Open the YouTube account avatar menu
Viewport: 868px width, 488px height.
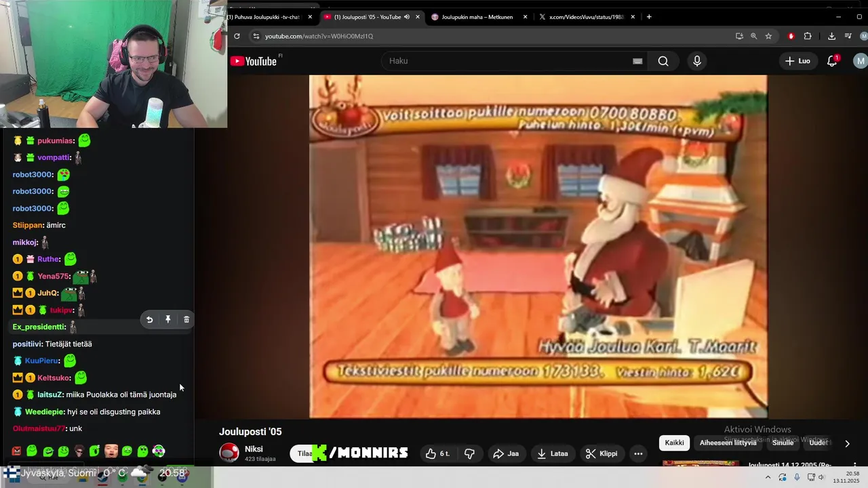click(861, 61)
